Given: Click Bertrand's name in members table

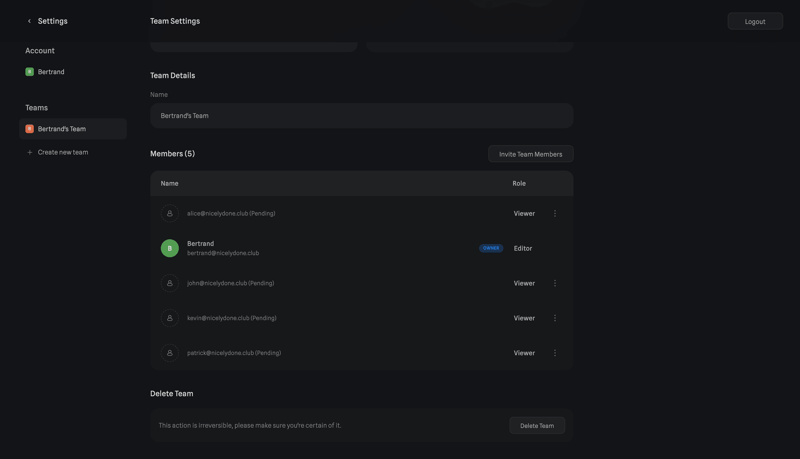Looking at the screenshot, I should pos(201,244).
